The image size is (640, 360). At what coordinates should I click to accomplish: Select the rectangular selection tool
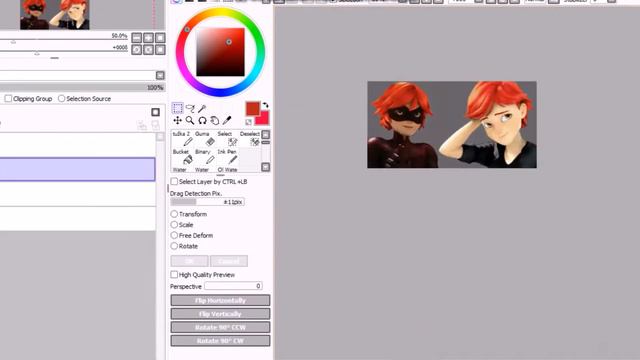(178, 108)
